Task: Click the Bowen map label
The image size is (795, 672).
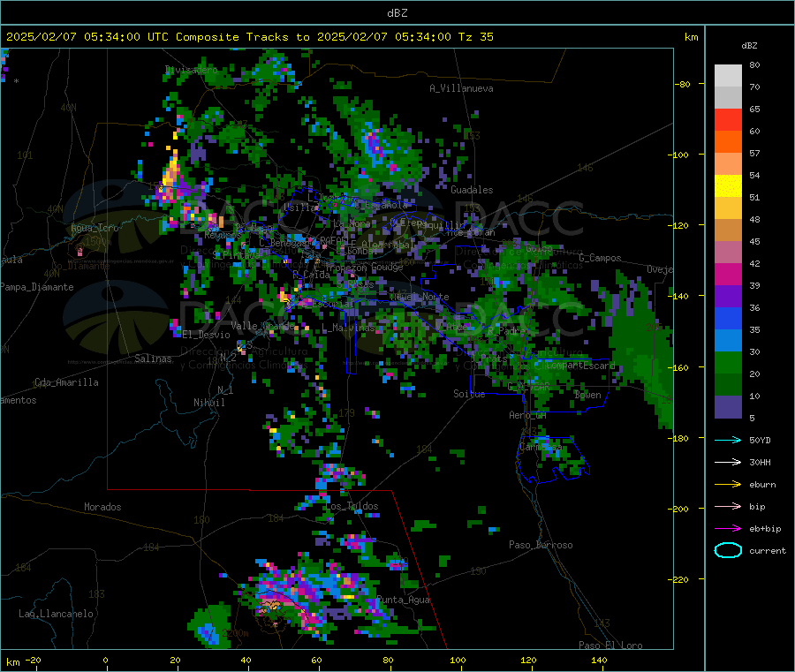Action: pos(588,395)
